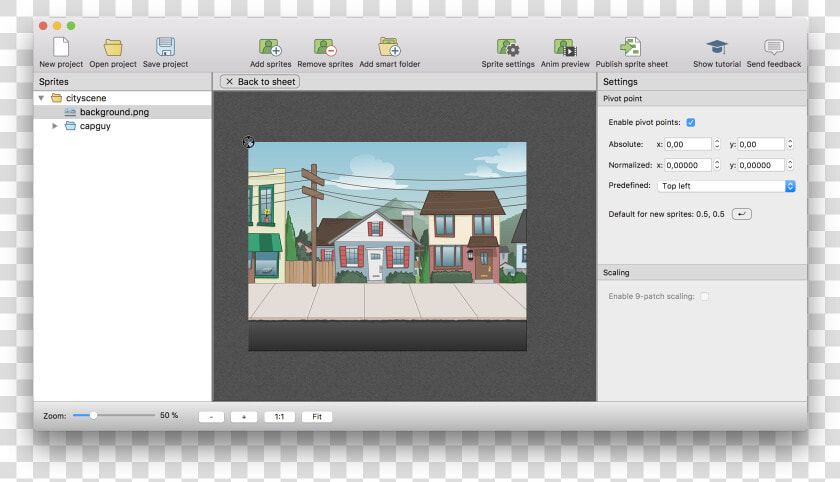Open project using the folder icon
Image resolution: width=840 pixels, height=482 pixels.
point(113,47)
